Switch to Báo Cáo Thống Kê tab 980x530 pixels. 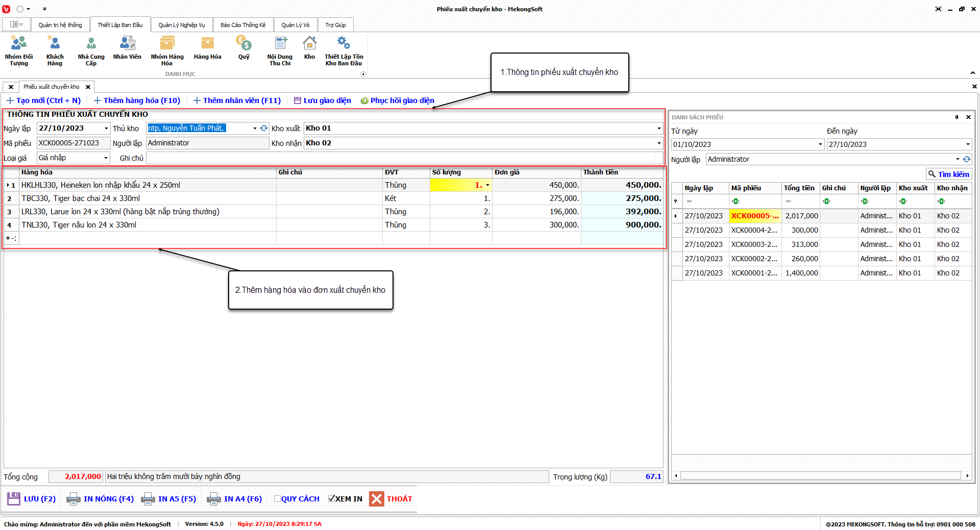243,25
